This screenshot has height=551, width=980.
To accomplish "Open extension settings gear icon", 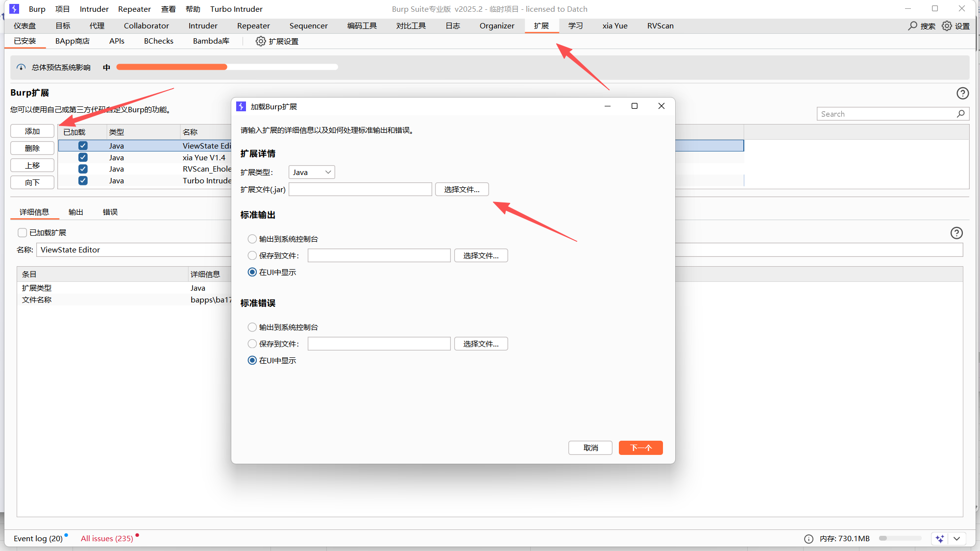I will coord(261,41).
